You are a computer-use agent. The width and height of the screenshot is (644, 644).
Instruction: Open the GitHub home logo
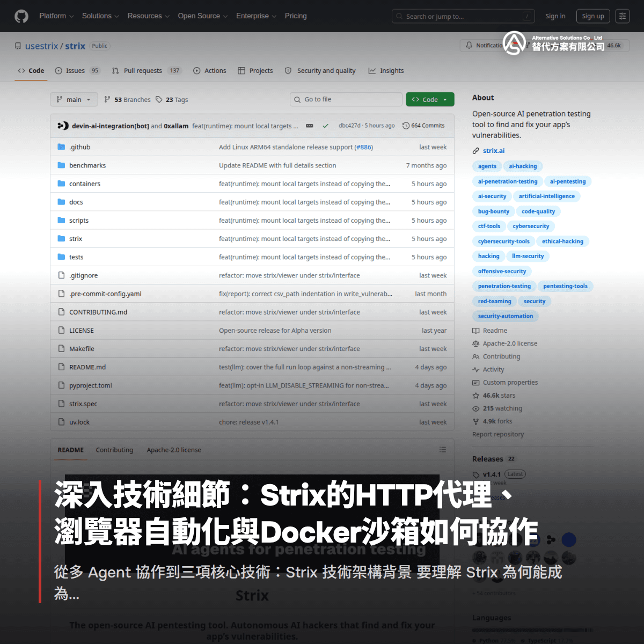click(21, 16)
